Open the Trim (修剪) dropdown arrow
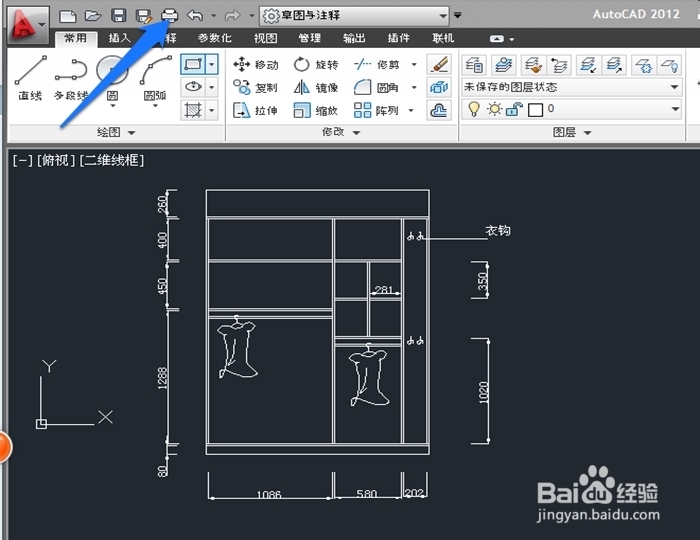700x540 pixels. click(x=414, y=65)
